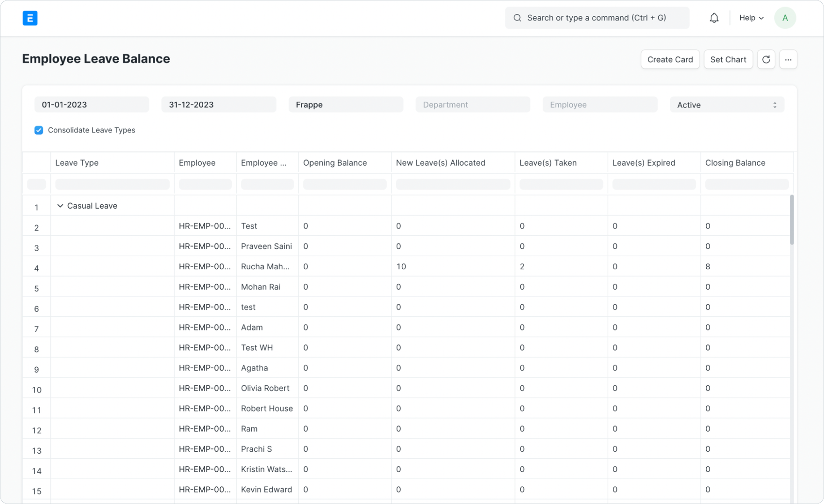Click the table vertical scrollbar

[x=792, y=220]
